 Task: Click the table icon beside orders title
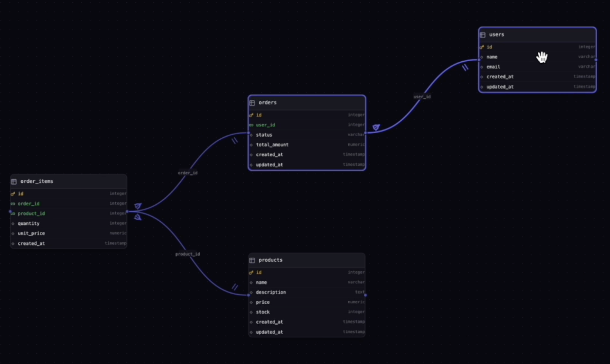click(x=252, y=103)
